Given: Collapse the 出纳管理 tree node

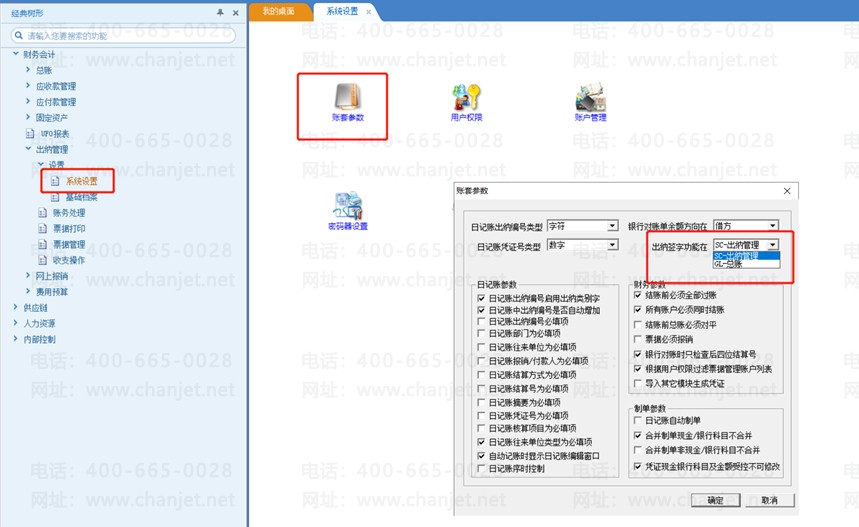Looking at the screenshot, I should [28, 148].
